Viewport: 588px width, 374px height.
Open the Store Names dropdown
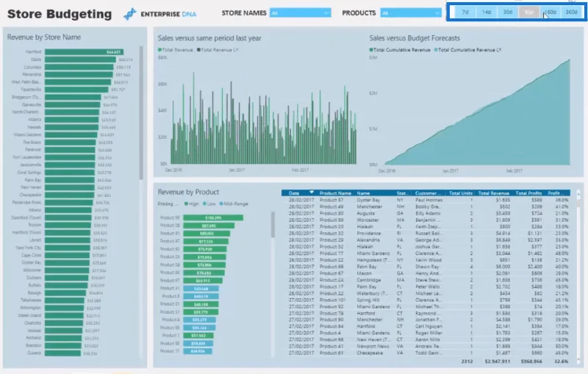(x=300, y=13)
